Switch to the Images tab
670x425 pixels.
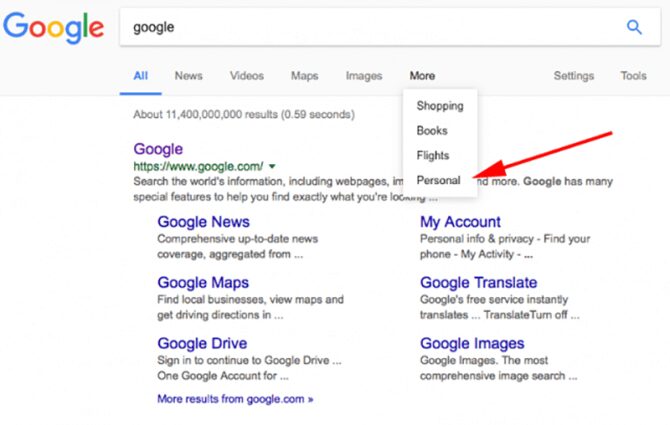coord(364,76)
